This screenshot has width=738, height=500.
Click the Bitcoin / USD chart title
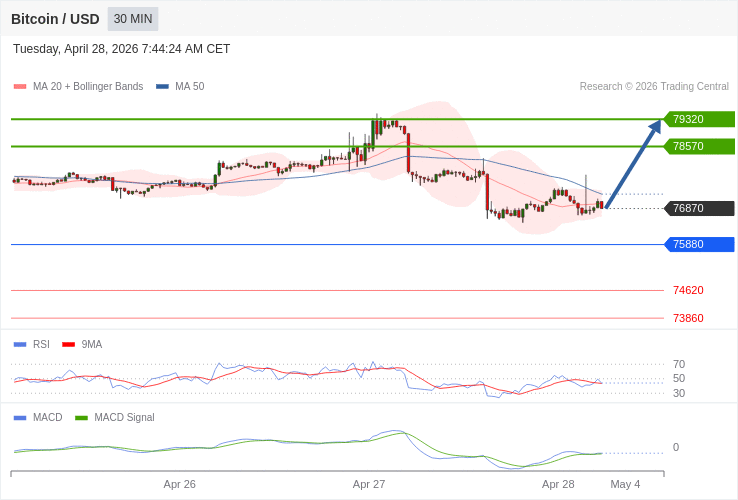55,19
